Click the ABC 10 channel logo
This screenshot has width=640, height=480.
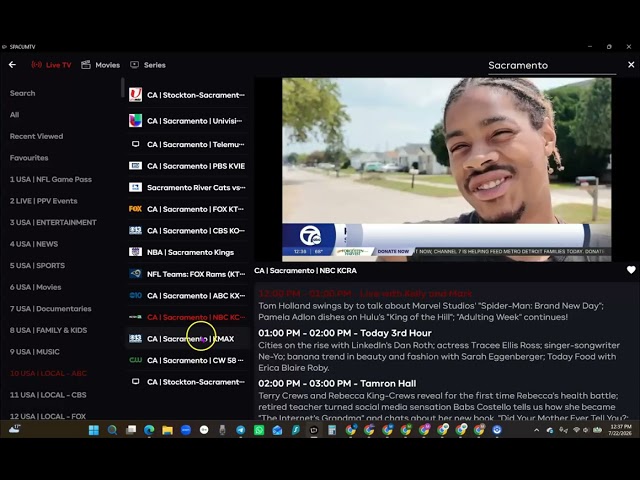point(136,295)
